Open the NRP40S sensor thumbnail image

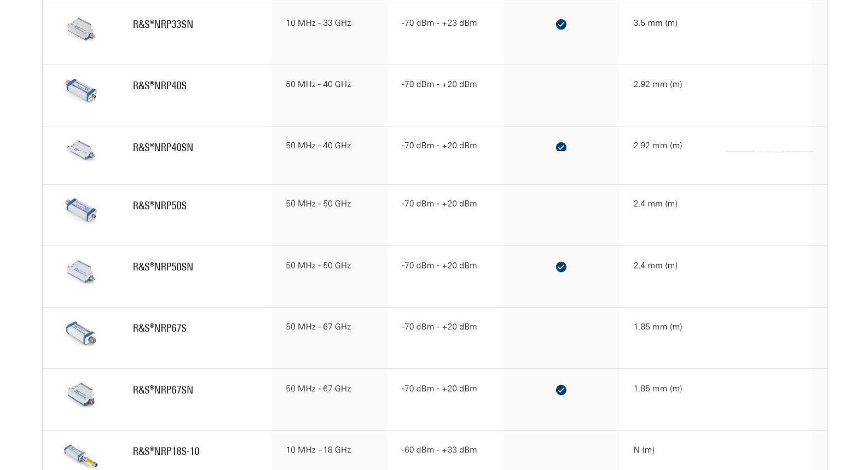pyautogui.click(x=81, y=90)
